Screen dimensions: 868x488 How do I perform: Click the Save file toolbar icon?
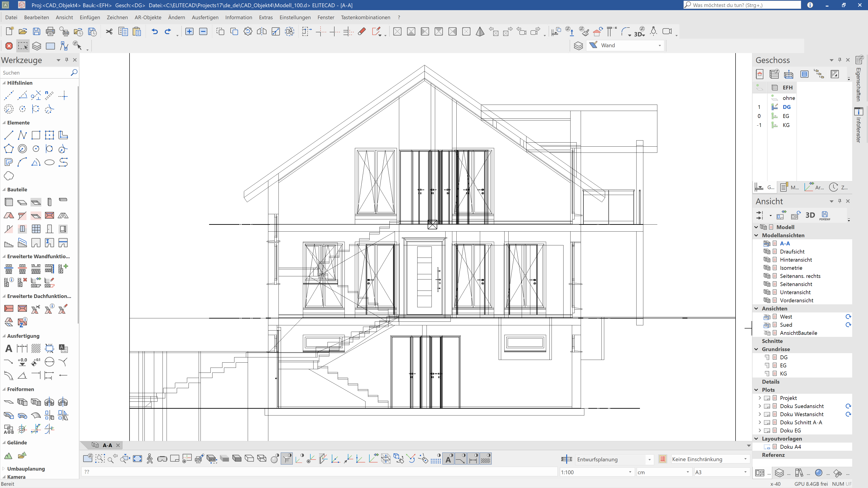[x=36, y=32]
